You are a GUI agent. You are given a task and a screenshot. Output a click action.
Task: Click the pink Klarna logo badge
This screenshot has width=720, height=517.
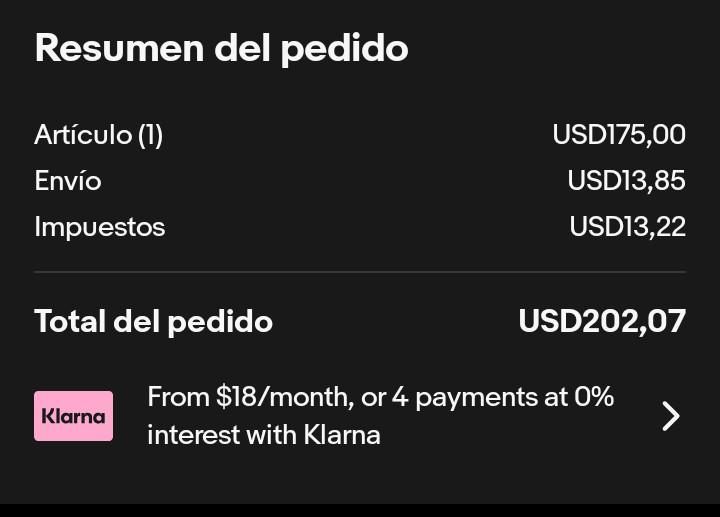73,416
